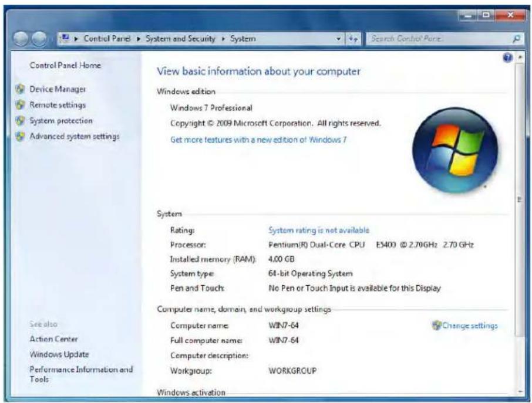Click the 64-bit Operating System value
The image size is (532, 403).
tap(311, 273)
